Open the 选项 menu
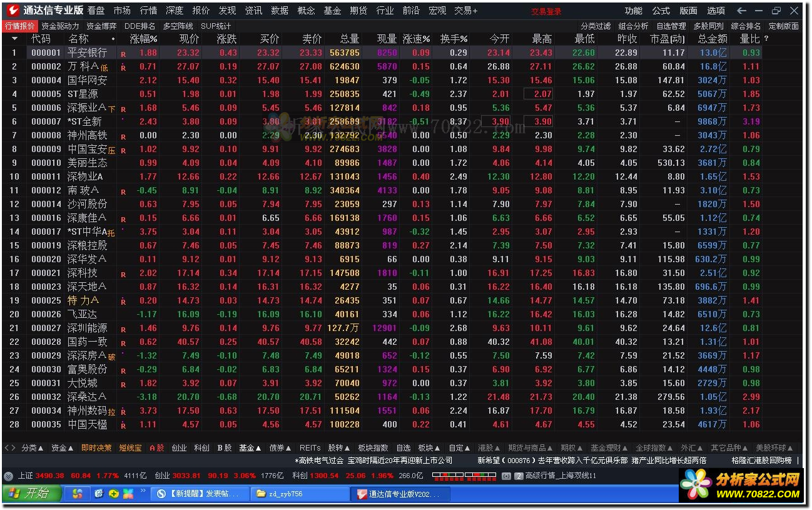This screenshot has height=510, width=812. (x=716, y=11)
